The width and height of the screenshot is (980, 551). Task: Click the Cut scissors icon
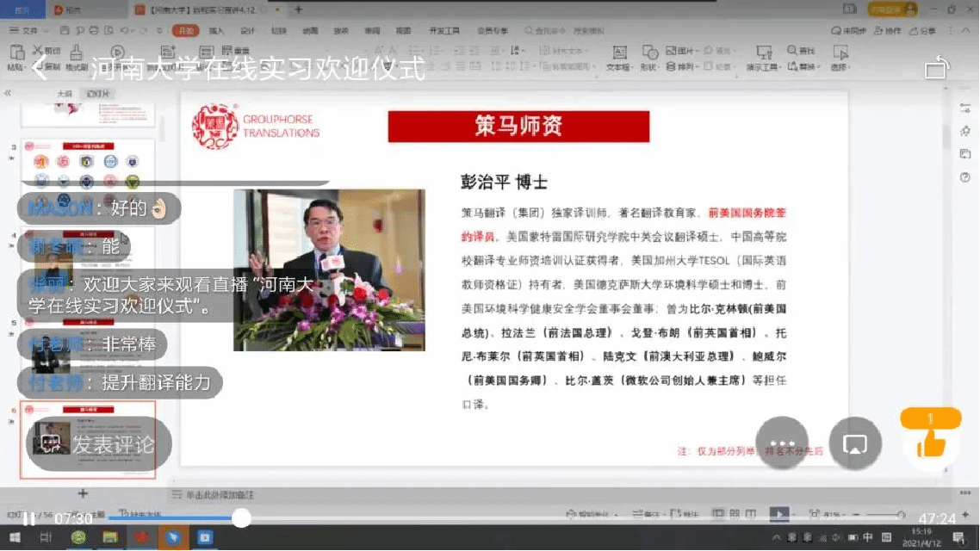pos(38,50)
